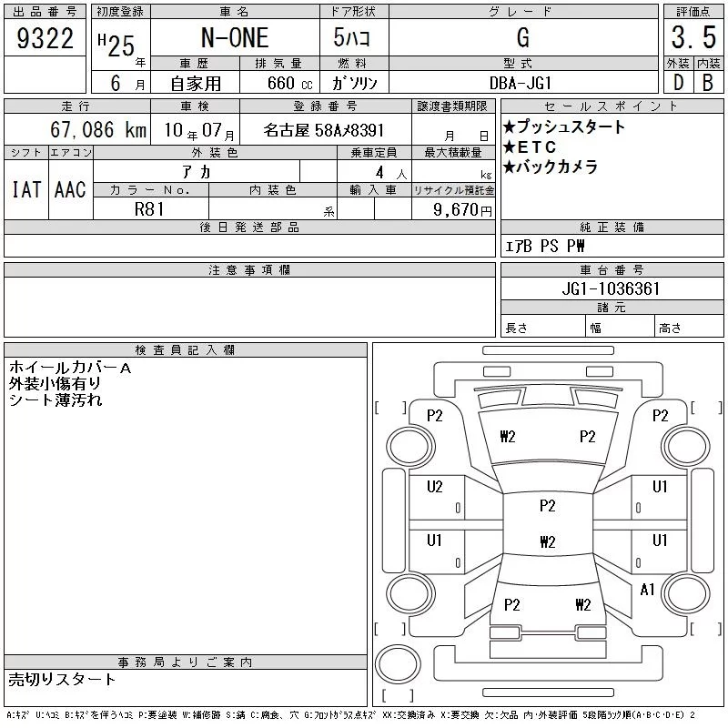Click the equipment line エアB PS PW
Screen dimensions: 728x728
pyautogui.click(x=544, y=246)
